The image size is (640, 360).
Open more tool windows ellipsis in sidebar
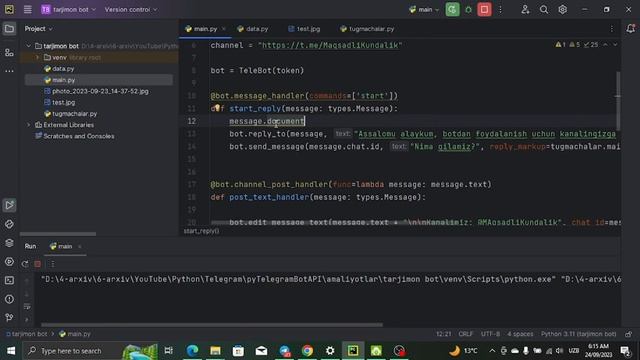click(x=9, y=71)
